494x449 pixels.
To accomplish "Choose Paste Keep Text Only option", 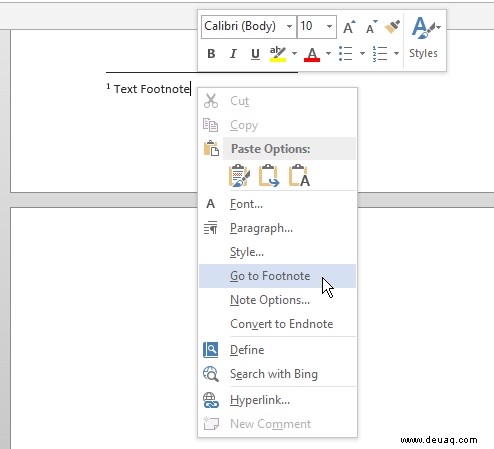I will coord(299,175).
